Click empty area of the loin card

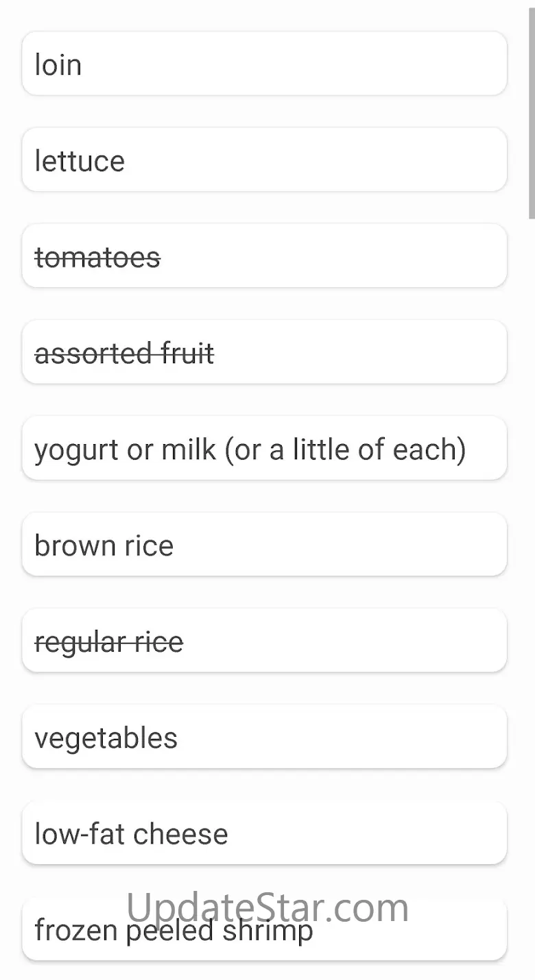pyautogui.click(x=309, y=64)
